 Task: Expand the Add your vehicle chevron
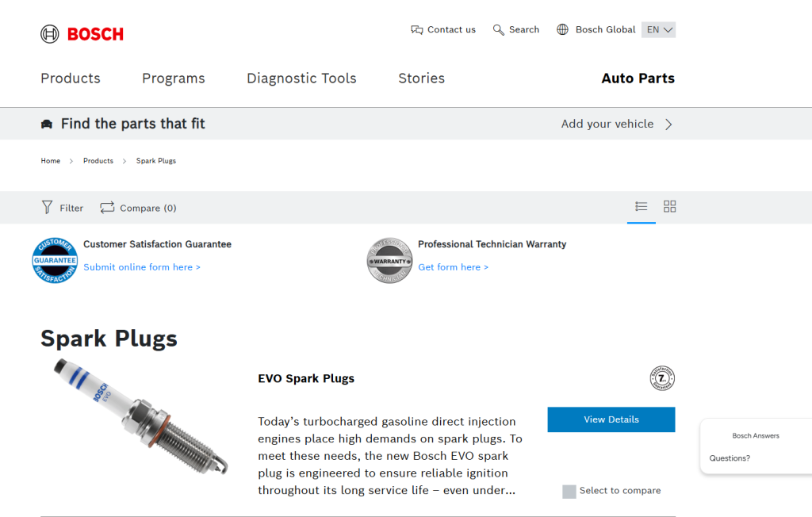(x=668, y=124)
